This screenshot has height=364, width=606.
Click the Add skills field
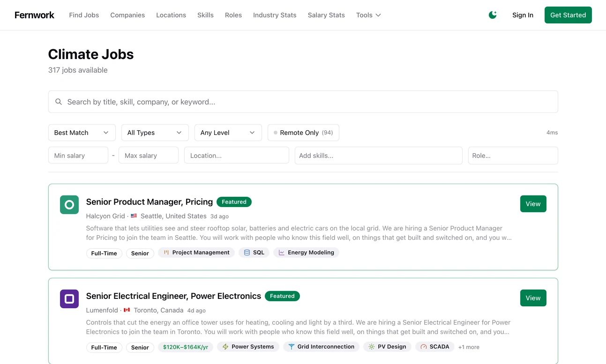[x=379, y=155]
